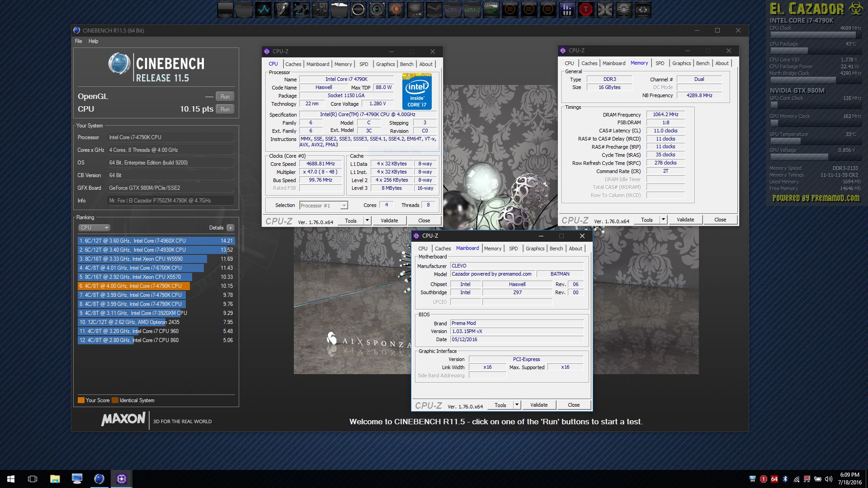
Task: Click the red T stop-sign dock icon
Action: point(586,9)
